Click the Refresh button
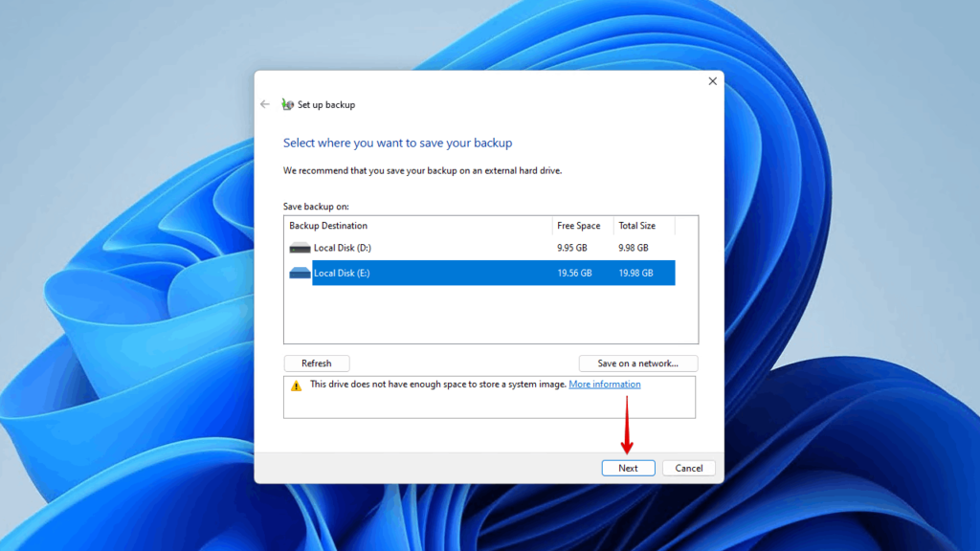 tap(316, 363)
